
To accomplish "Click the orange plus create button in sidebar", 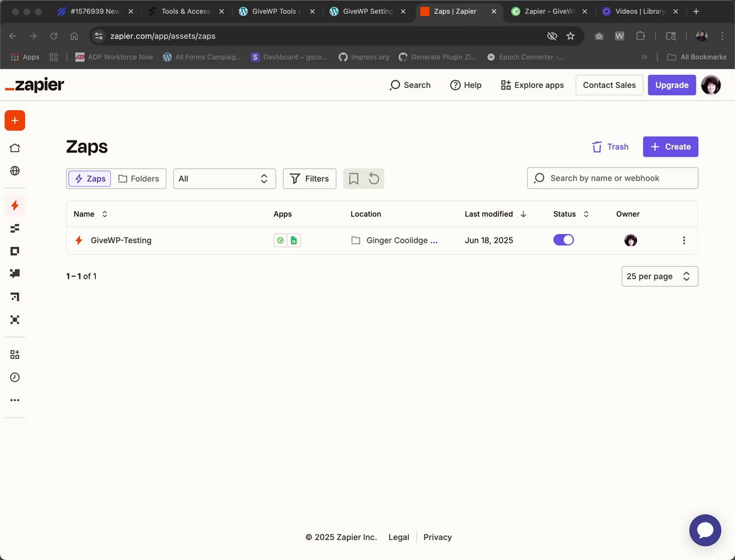I will 15,120.
